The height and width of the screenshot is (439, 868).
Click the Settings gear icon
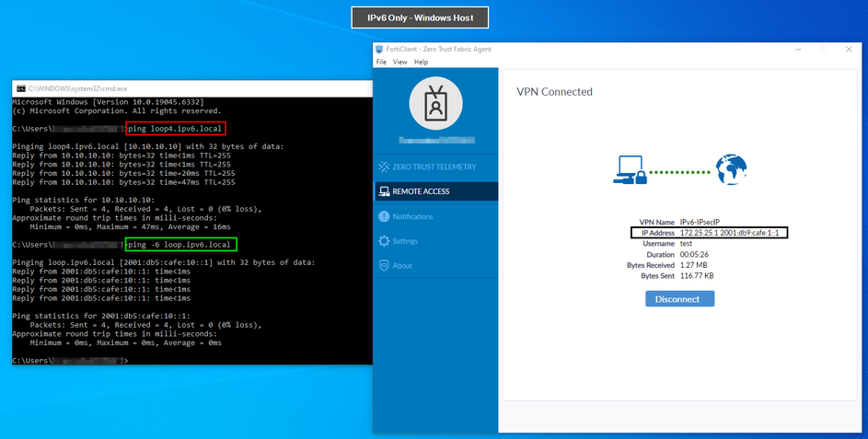point(384,241)
